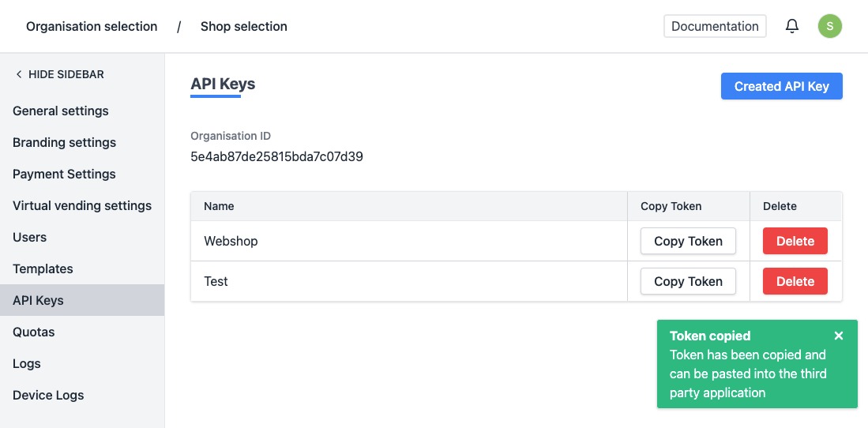Click the Created API Key button
Screen dimensions: 868x428
(x=781, y=86)
